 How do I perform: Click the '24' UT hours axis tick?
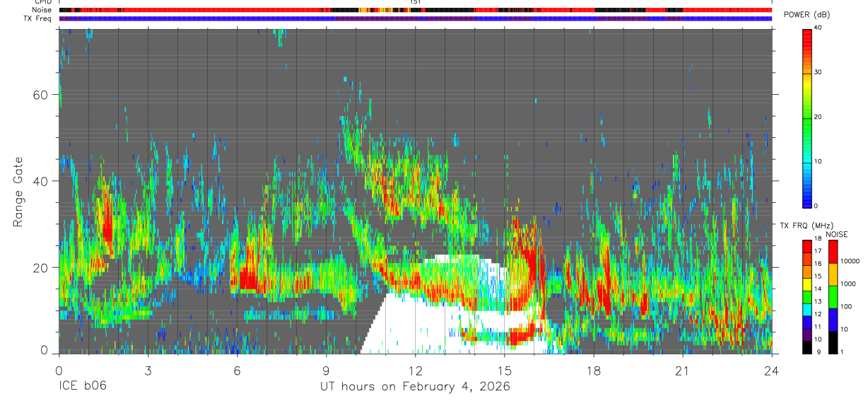point(772,370)
